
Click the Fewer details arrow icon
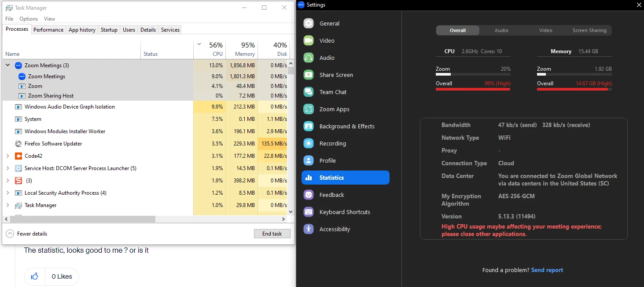(x=10, y=233)
